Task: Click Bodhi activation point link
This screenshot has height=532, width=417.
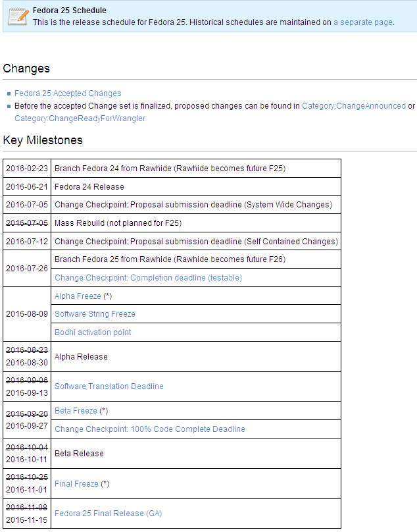Action: [93, 332]
